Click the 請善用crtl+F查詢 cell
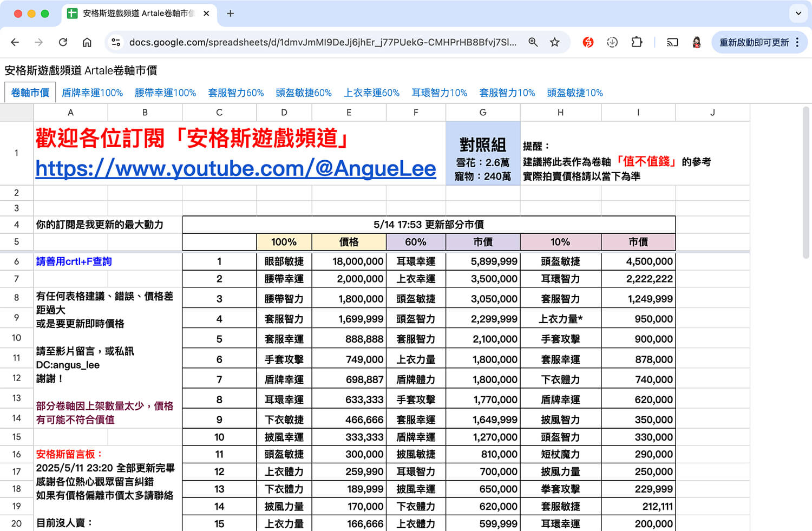The image size is (812, 531). coord(108,261)
